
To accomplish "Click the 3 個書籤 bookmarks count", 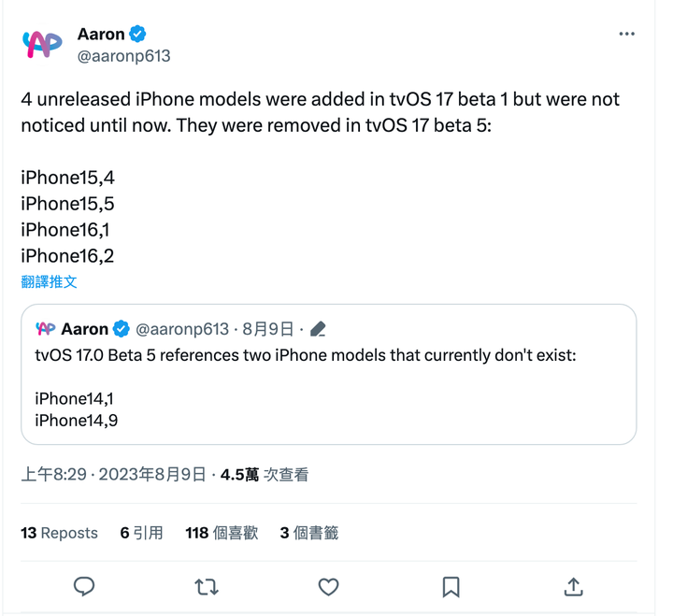I will [309, 533].
